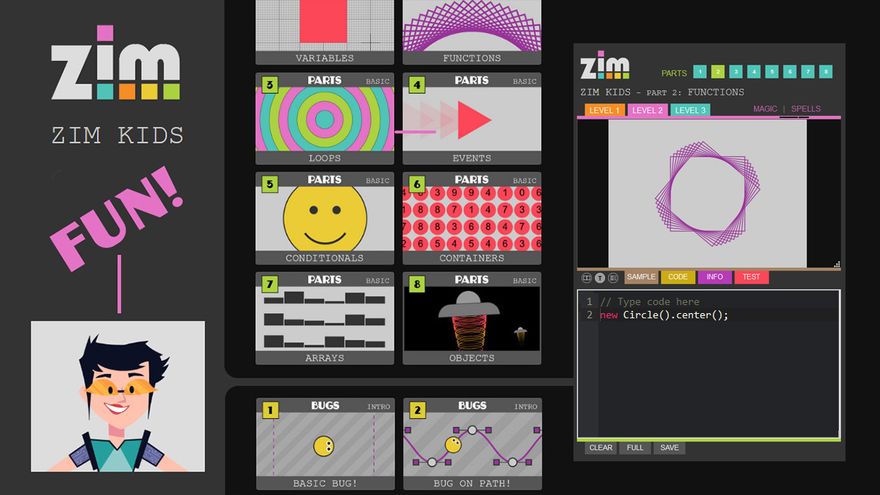Open the Variables part thumbnail
Viewport: 880px width, 495px height.
click(325, 32)
